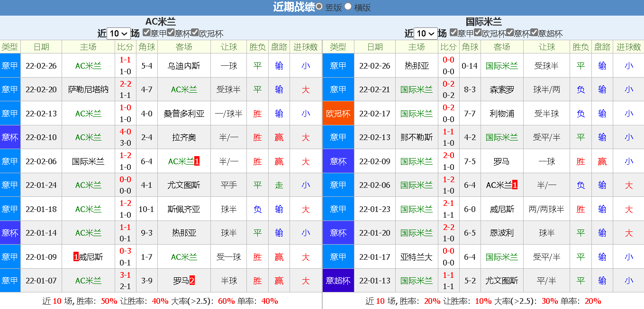644x309 pixels.
Task: Select the 竖版 radio button
Action: [319, 7]
